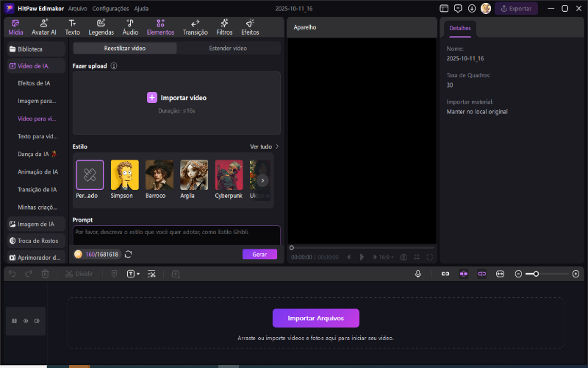Select the Detalhes tab
The height and width of the screenshot is (368, 588).
pos(460,28)
